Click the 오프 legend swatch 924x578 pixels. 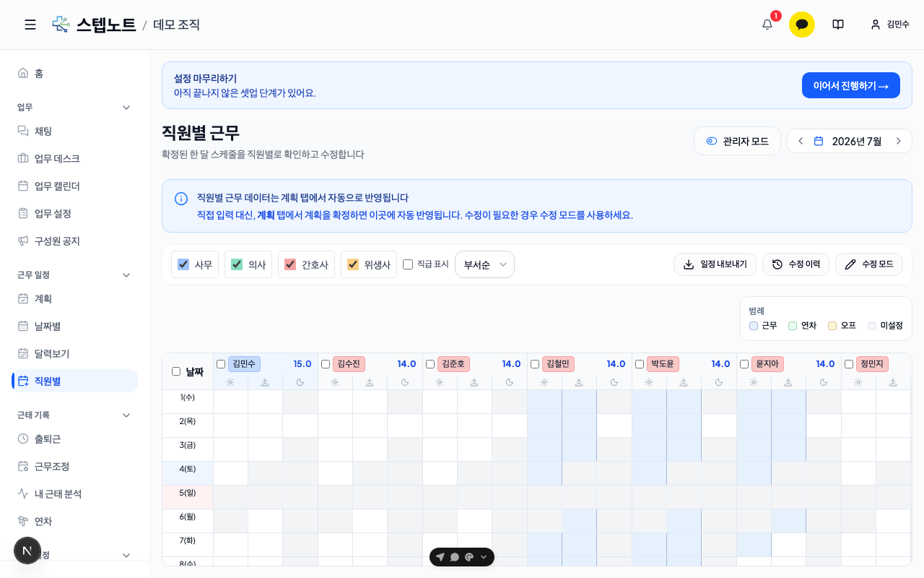pos(832,326)
